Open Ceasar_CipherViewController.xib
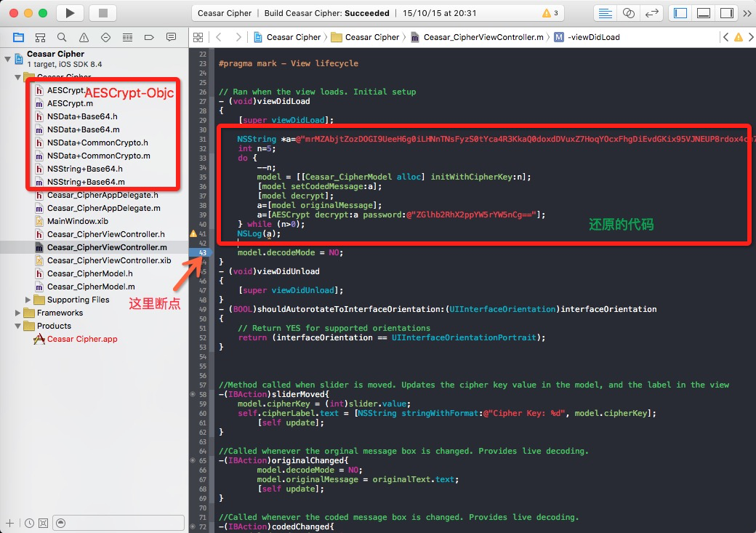Image resolution: width=756 pixels, height=533 pixels. click(109, 260)
